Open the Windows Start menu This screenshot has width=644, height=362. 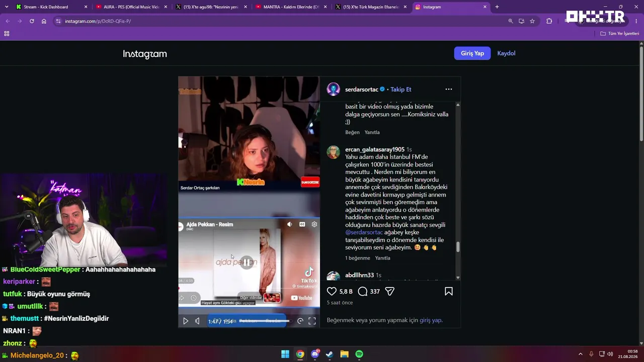point(285,354)
